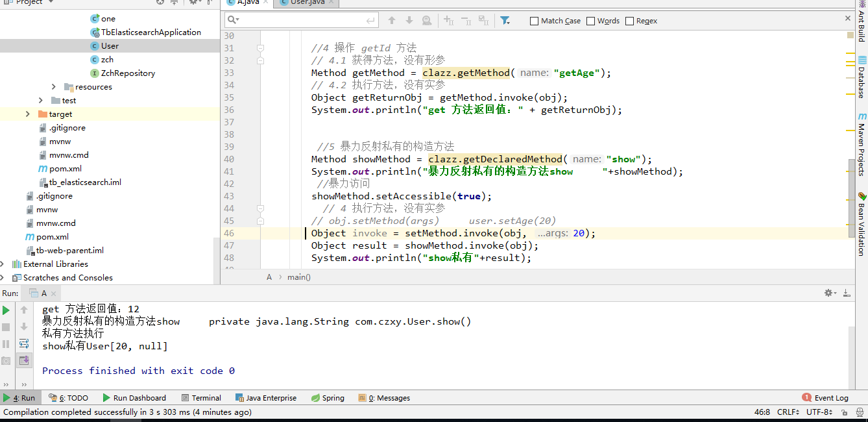Click inside the find search field

tap(302, 21)
